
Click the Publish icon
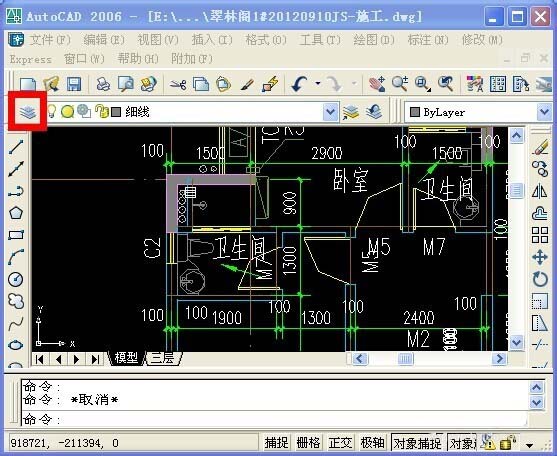148,84
